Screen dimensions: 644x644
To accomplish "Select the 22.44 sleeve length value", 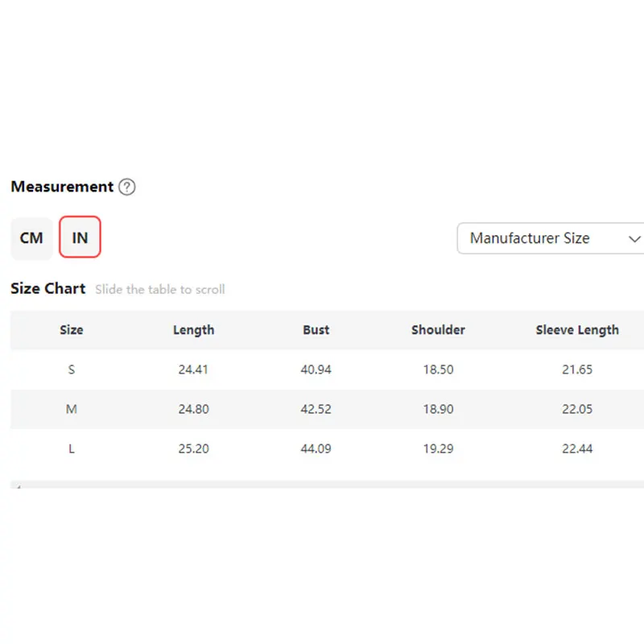I will [x=577, y=448].
